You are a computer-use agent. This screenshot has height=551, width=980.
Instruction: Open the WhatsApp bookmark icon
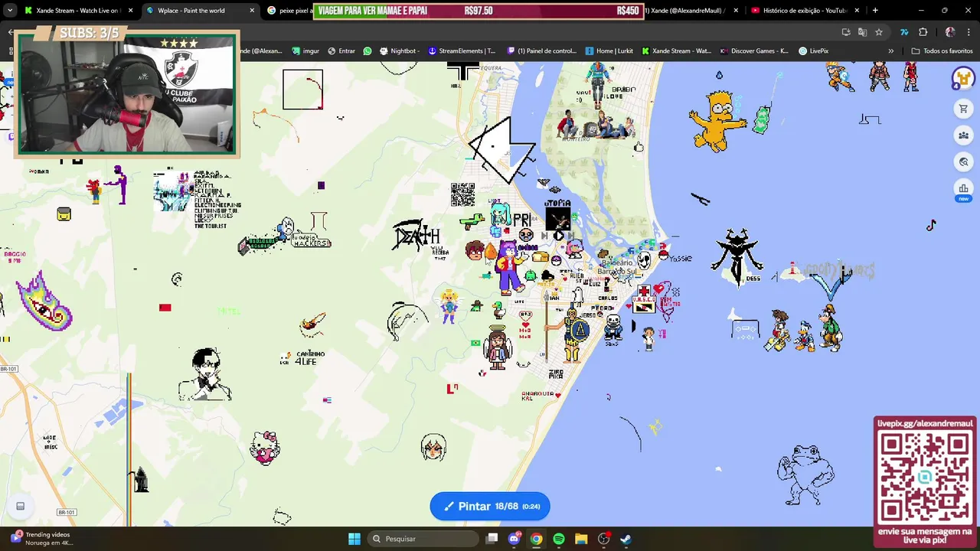coord(367,51)
